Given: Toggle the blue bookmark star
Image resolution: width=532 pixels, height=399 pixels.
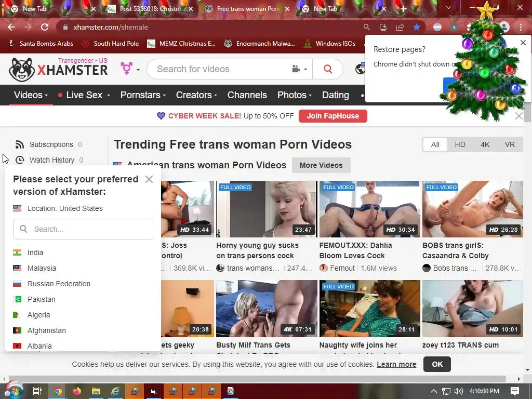Looking at the screenshot, I should click(x=416, y=27).
